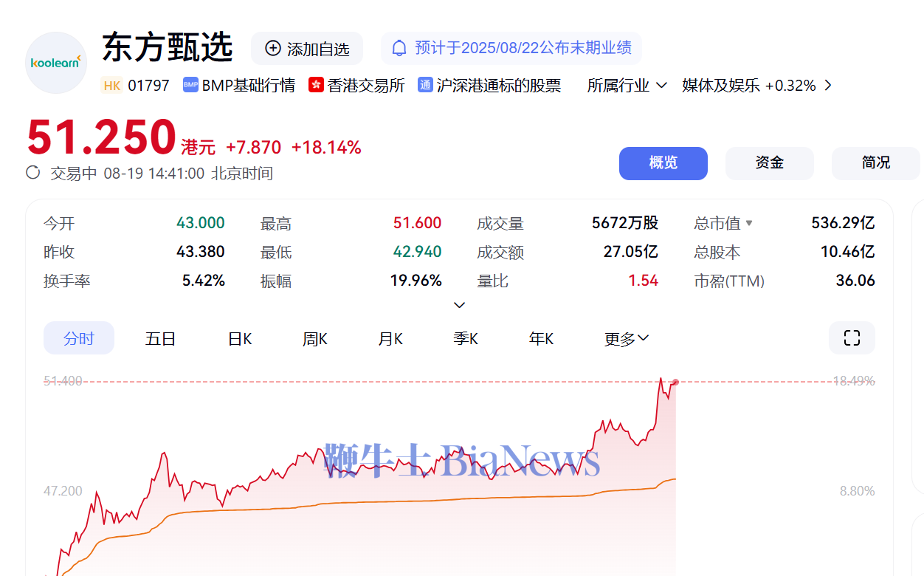Open the 2025/08/22 earnings announcement notice
This screenshot has width=924, height=576.
click(x=511, y=49)
